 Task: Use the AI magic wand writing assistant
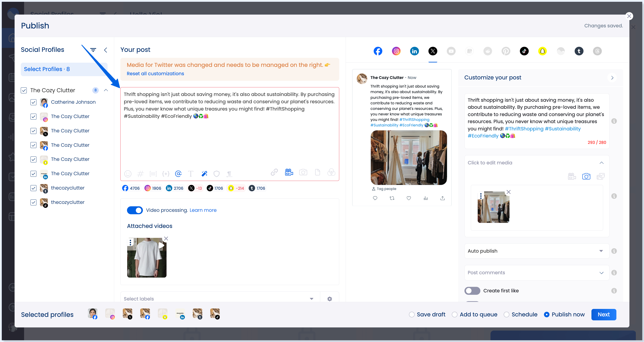[x=205, y=173]
